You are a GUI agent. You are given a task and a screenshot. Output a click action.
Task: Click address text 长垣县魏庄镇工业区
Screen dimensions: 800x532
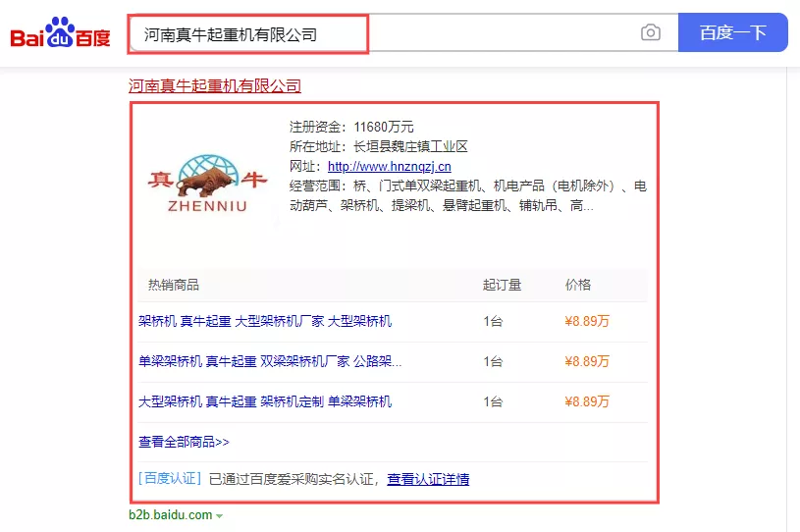click(x=410, y=147)
